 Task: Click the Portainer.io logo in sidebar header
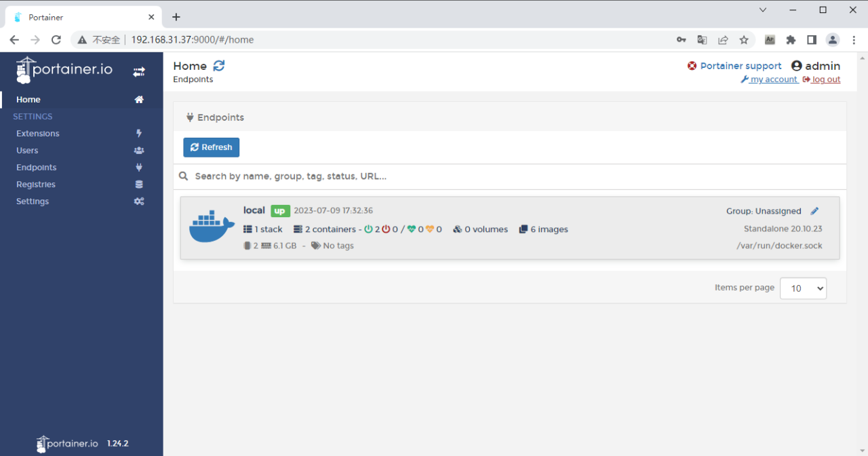[64, 70]
